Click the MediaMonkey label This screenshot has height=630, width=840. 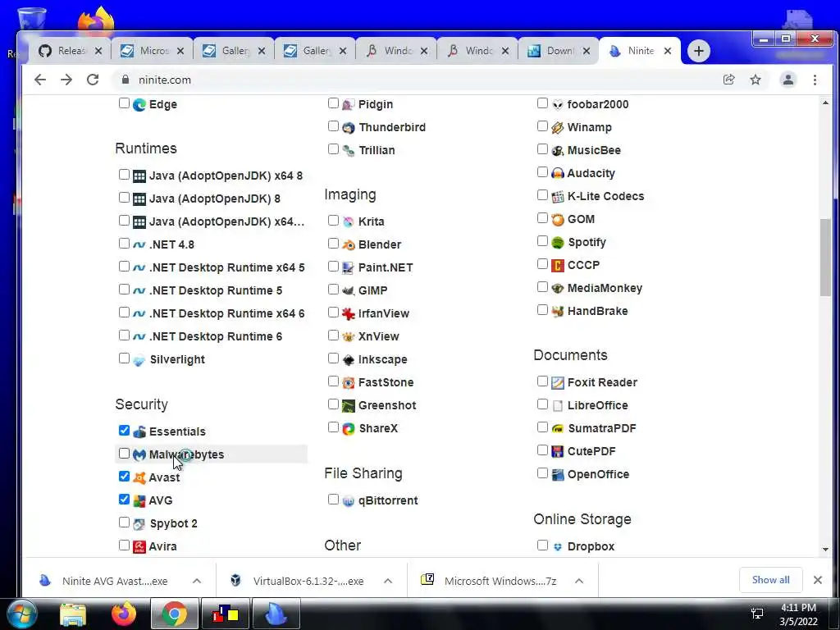pos(605,288)
